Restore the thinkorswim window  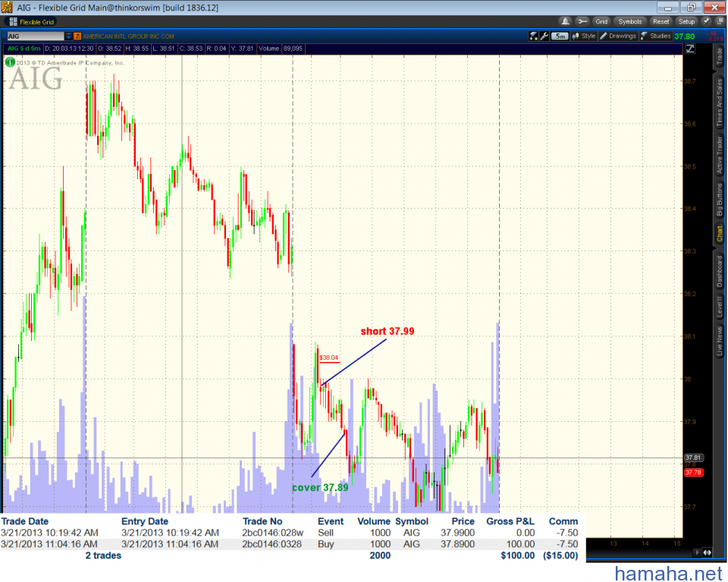point(691,8)
